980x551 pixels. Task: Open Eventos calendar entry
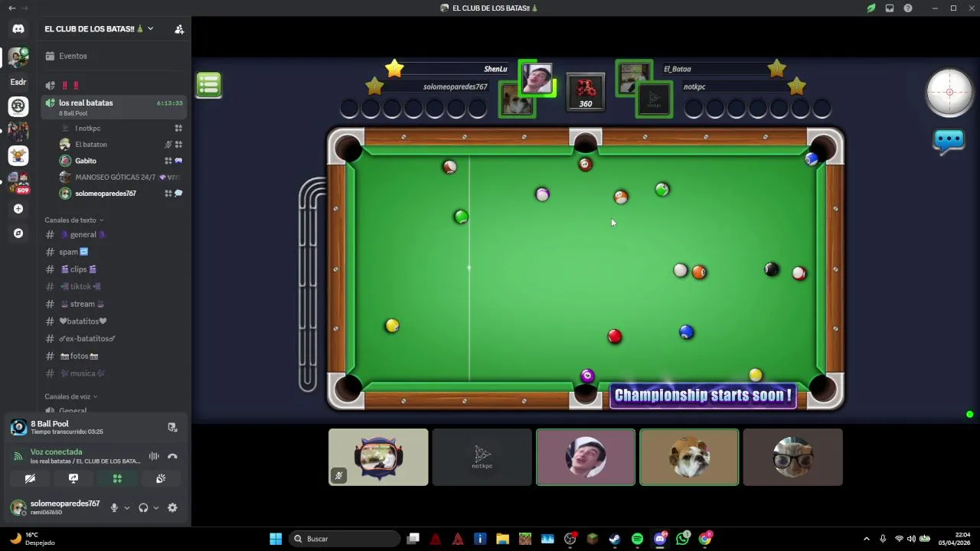(115, 56)
